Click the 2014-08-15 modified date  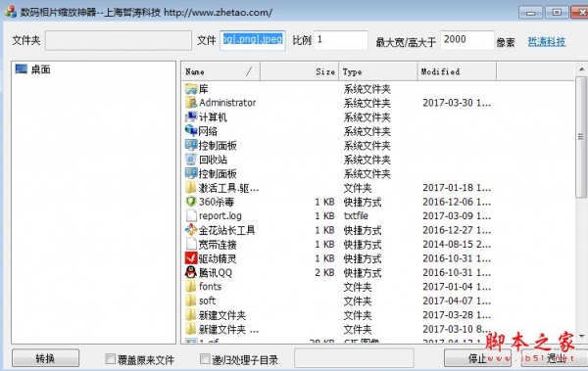(457, 245)
